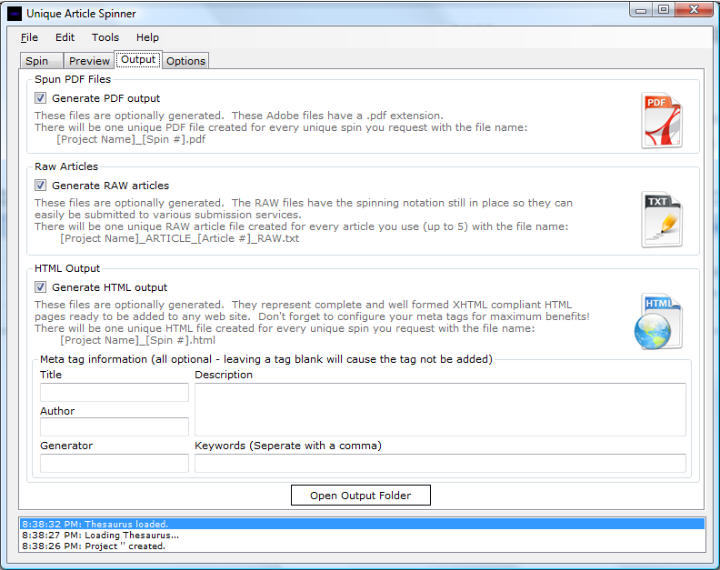Open the Tools menu
Screen dimensions: 720x570
pos(105,37)
